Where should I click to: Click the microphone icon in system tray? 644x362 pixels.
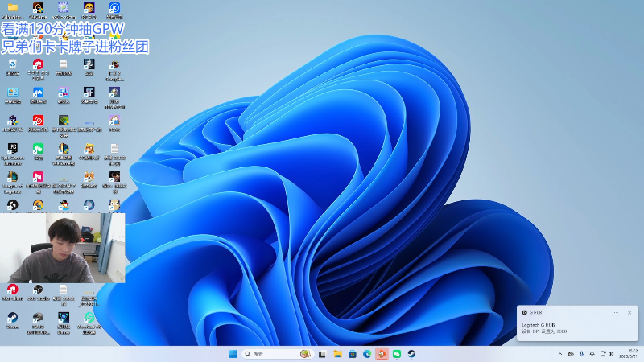pos(581,354)
